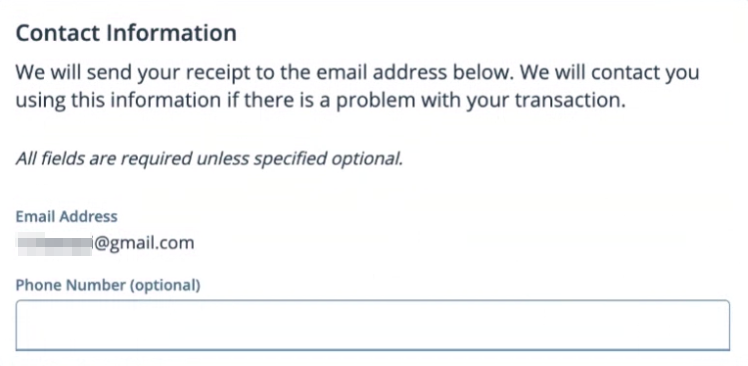This screenshot has height=366, width=748.
Task: Click the Email Address label
Action: pyautogui.click(x=66, y=217)
